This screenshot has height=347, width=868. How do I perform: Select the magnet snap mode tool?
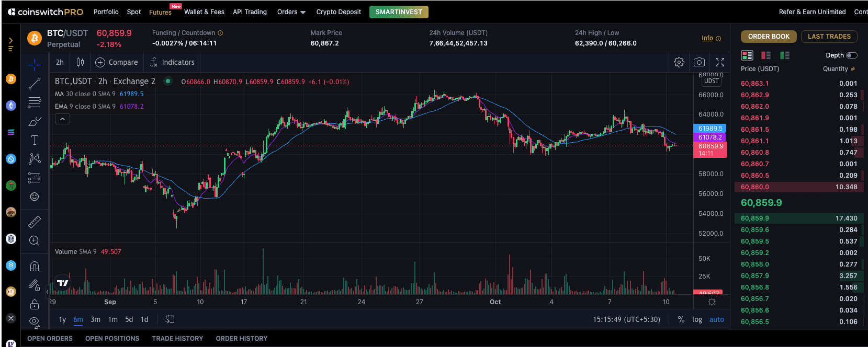tap(35, 267)
